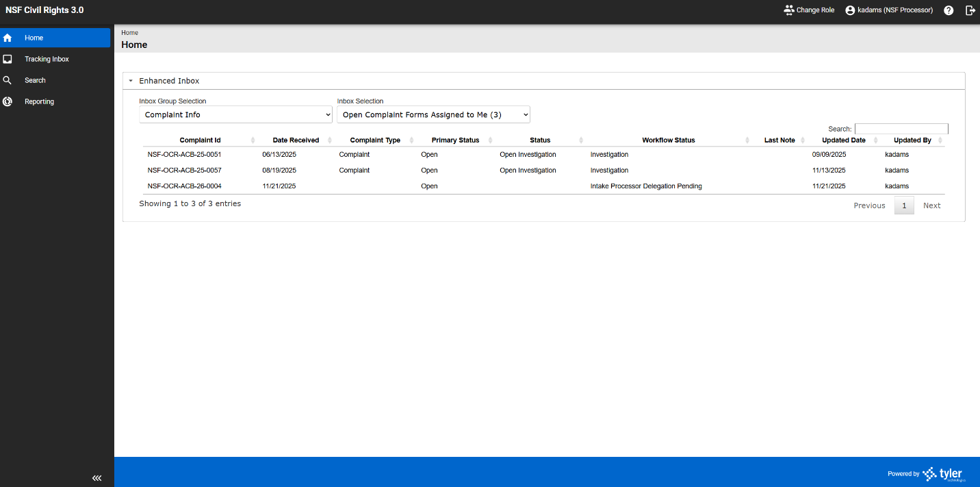980x487 pixels.
Task: Click the table Search input field
Action: point(901,129)
